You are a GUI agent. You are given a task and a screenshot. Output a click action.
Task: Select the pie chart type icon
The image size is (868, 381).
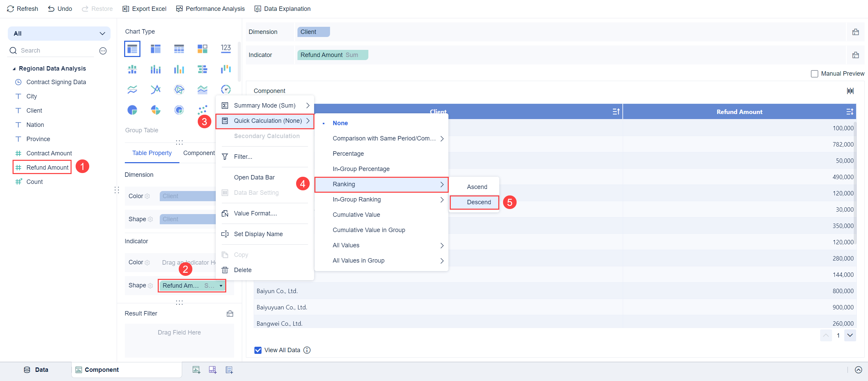pyautogui.click(x=132, y=110)
